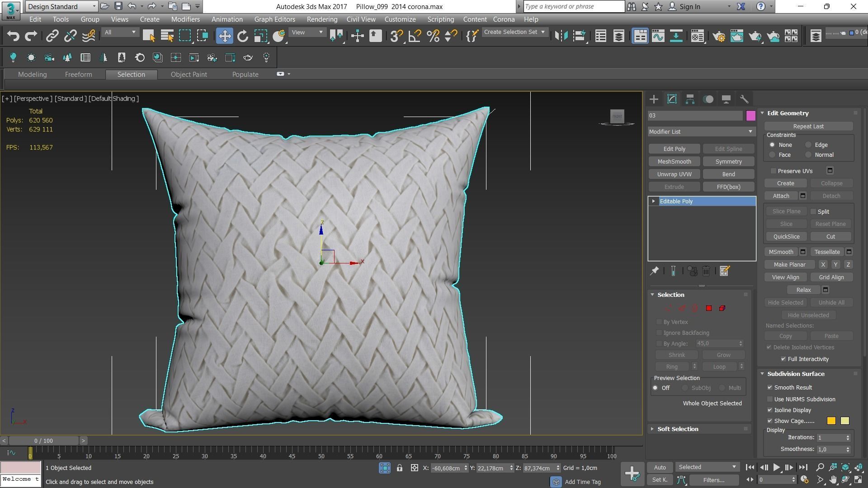Viewport: 868px width, 488px height.
Task: Select the Undo arrow icon
Action: pos(13,36)
